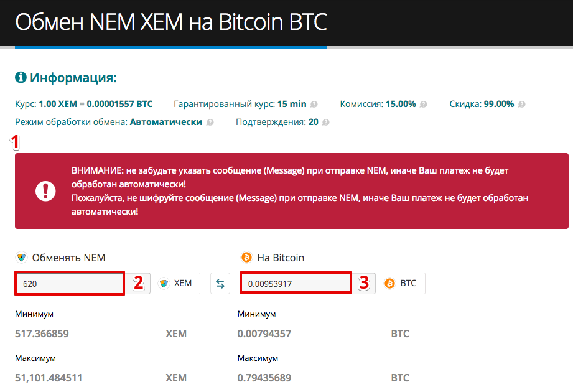Click the exclamation warning icon in red banner
573x392 pixels.
point(45,191)
